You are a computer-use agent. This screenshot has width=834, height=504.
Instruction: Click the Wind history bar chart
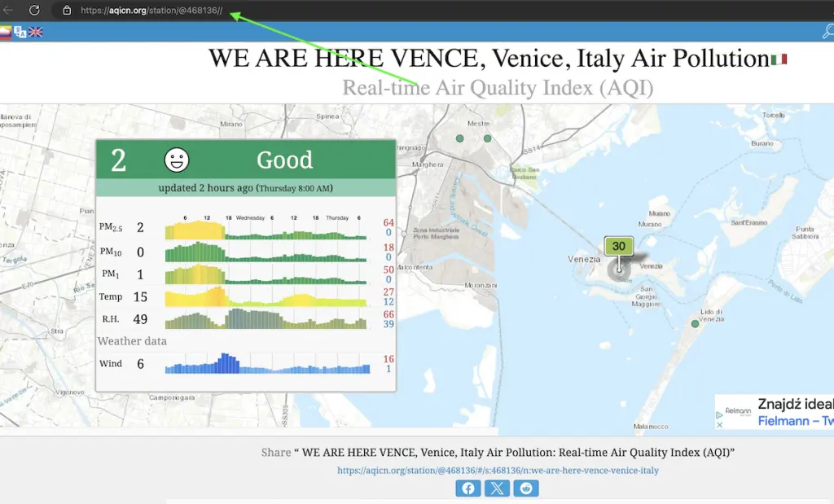pyautogui.click(x=266, y=364)
